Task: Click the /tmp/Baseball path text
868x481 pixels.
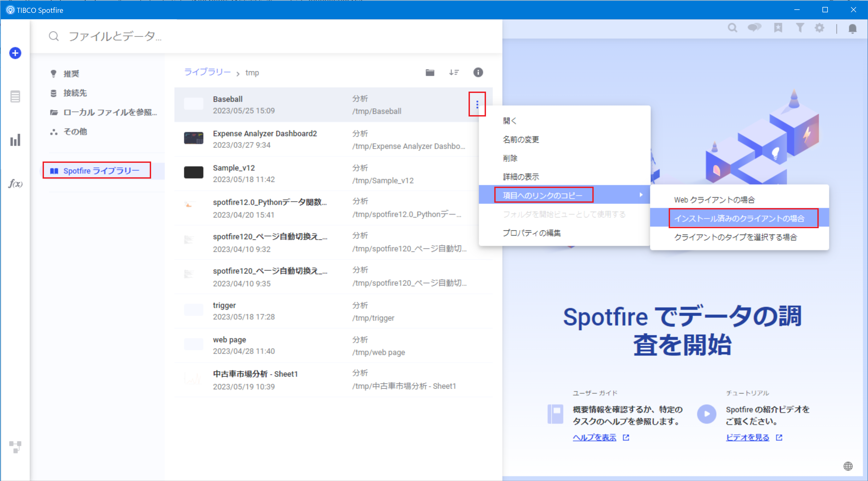Action: 377,111
